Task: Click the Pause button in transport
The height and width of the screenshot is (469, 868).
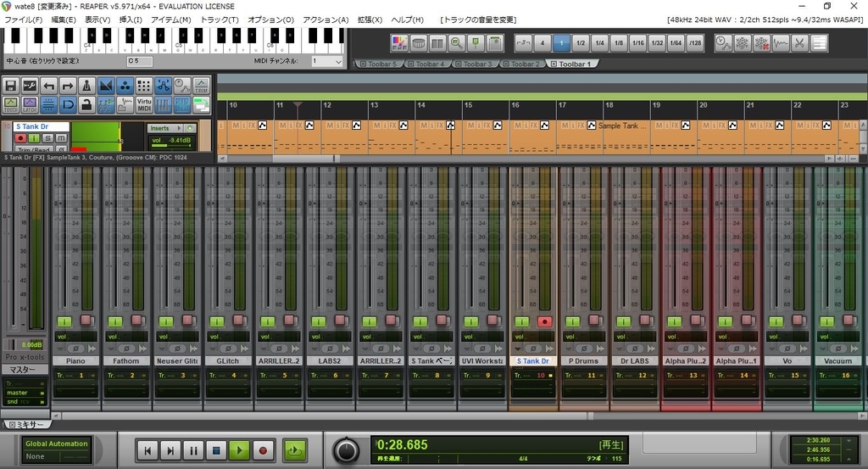Action: (x=193, y=450)
